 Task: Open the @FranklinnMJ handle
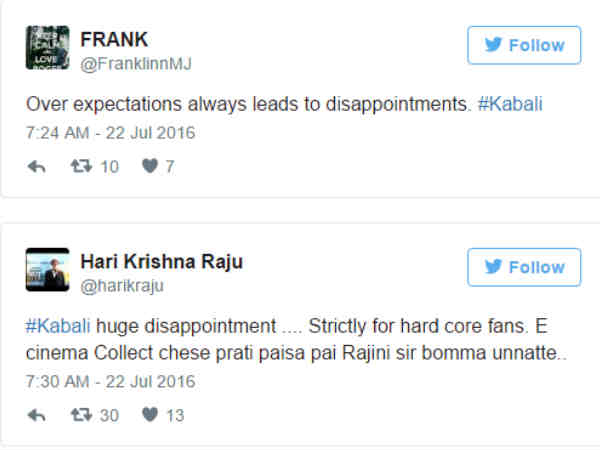135,64
